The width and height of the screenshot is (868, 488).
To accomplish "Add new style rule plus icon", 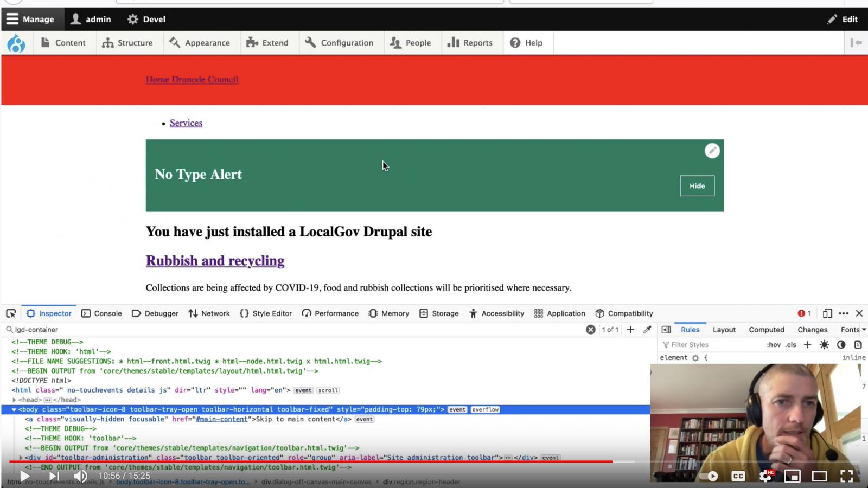I will point(807,345).
